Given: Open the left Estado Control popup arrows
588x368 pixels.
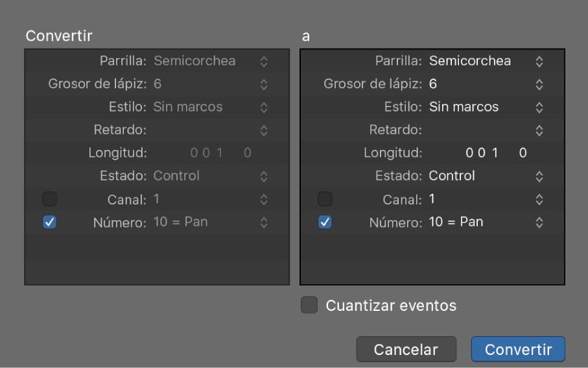Looking at the screenshot, I should 264,176.
